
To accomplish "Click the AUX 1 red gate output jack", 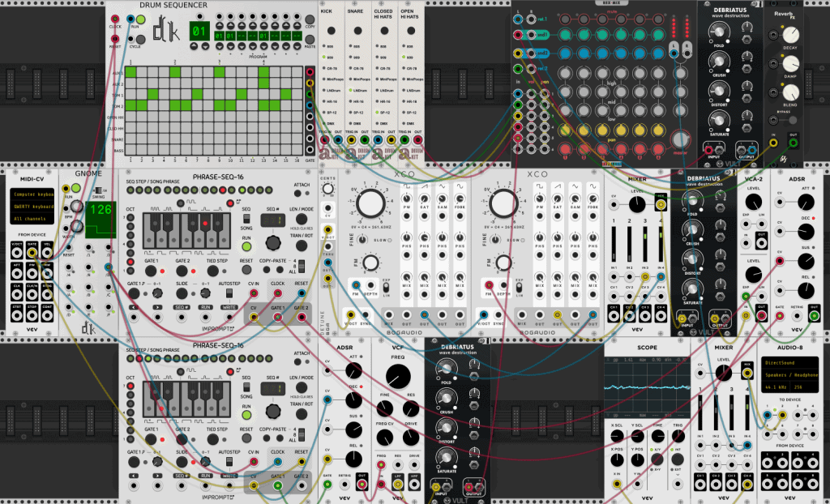I will [x=310, y=72].
